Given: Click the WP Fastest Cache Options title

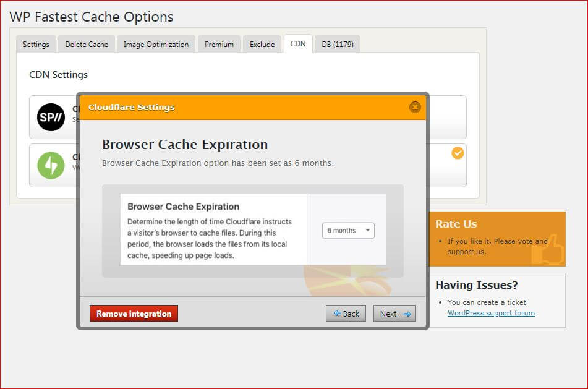Looking at the screenshot, I should pyautogui.click(x=92, y=17).
